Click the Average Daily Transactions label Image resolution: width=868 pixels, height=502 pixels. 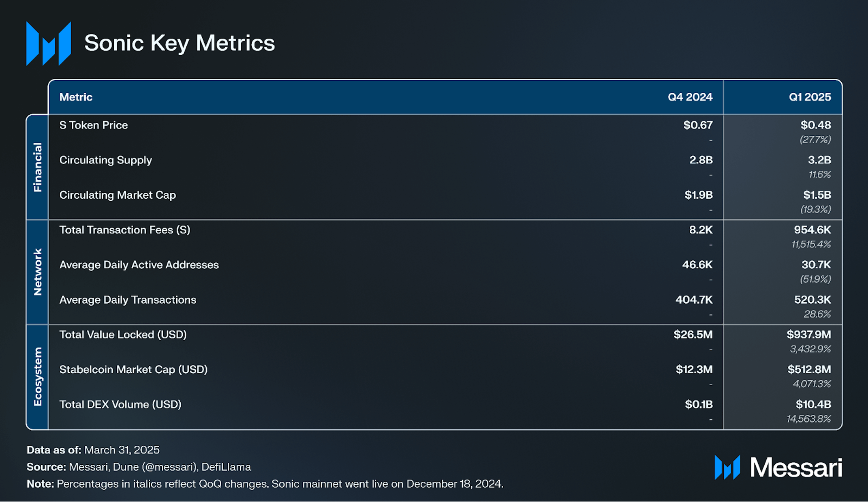pyautogui.click(x=128, y=300)
